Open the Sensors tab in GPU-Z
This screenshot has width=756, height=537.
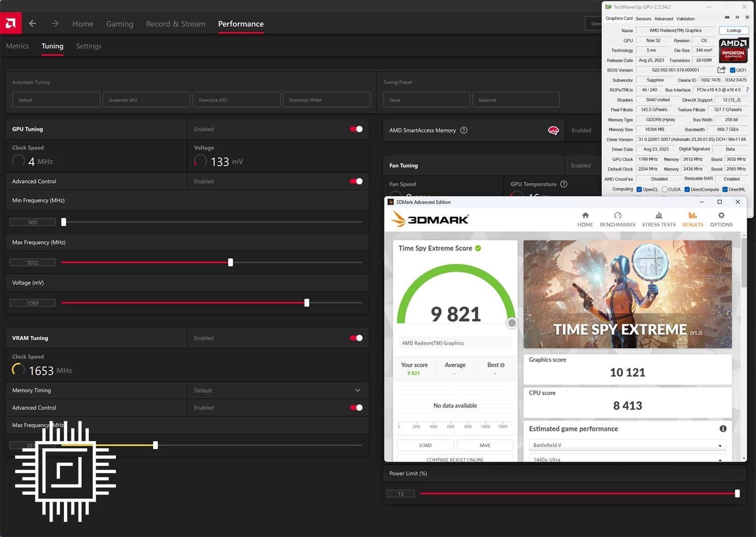pos(643,19)
